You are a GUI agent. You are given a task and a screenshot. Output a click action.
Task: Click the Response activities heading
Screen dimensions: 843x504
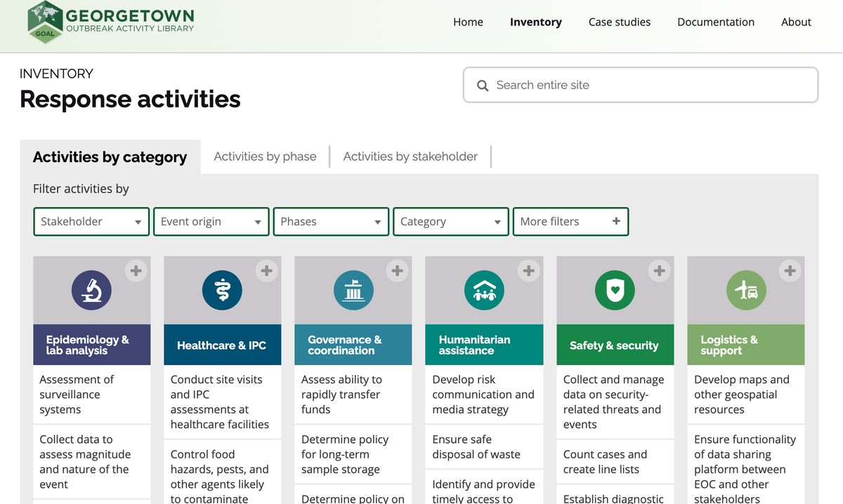[x=130, y=99]
